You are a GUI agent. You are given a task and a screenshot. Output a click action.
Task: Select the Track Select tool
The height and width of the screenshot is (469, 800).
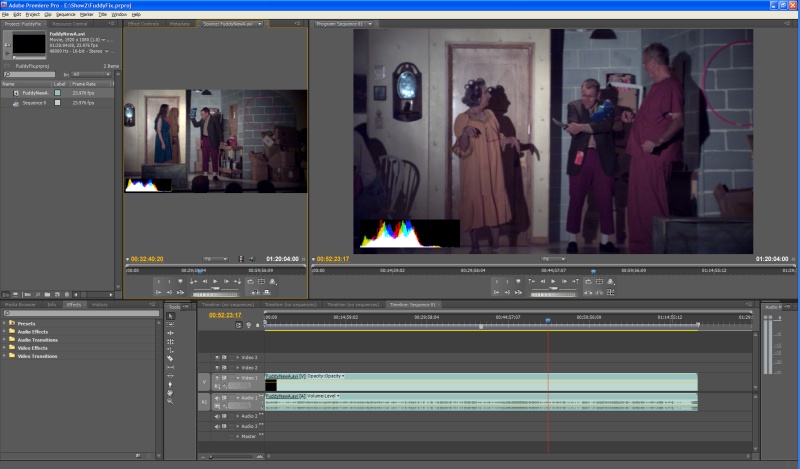click(x=170, y=325)
